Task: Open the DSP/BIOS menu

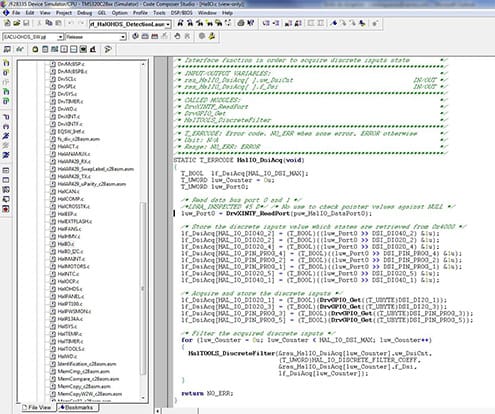Action: 182,13
